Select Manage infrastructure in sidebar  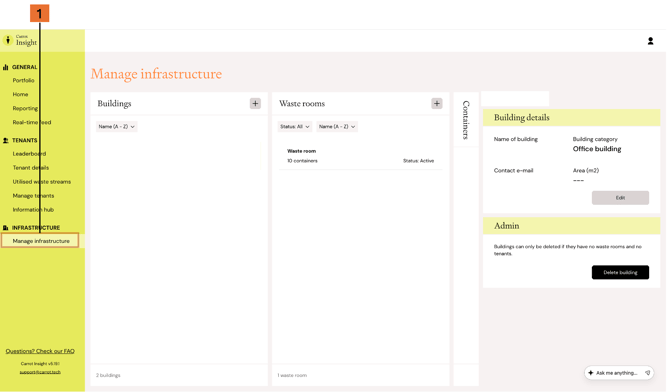coord(40,241)
